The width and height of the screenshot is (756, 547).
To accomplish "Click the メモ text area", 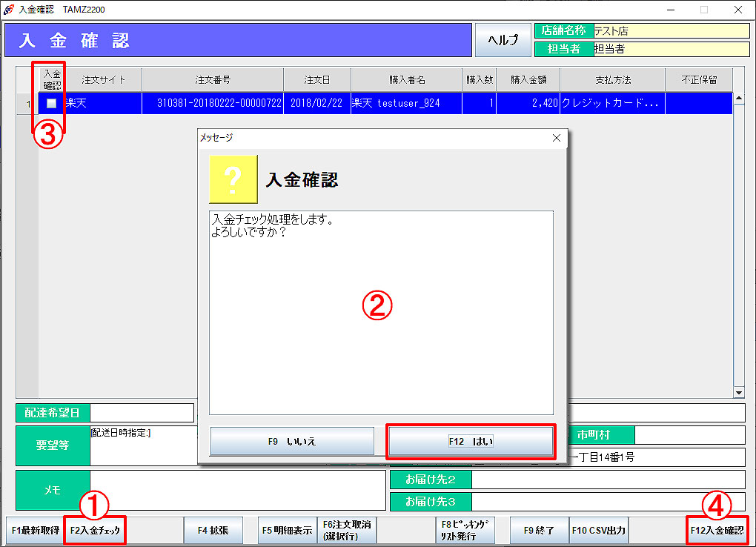I will 238,490.
